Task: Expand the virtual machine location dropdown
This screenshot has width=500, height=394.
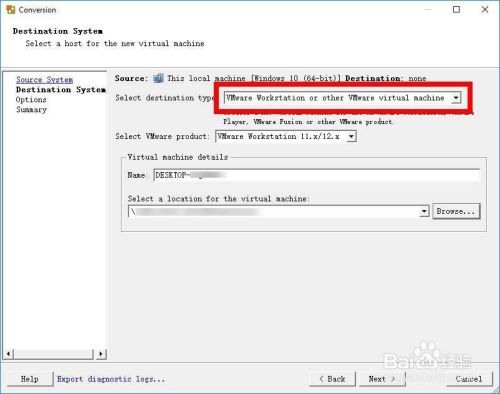Action: pyautogui.click(x=424, y=211)
